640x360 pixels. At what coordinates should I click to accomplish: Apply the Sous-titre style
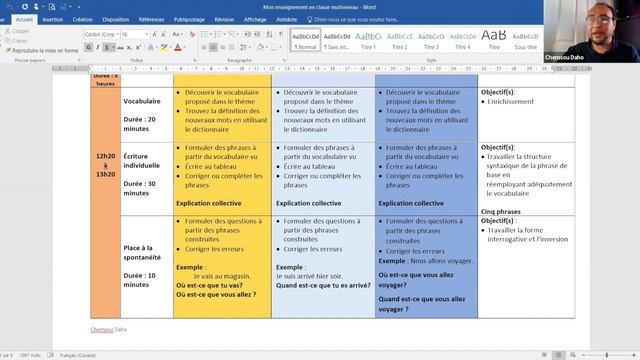pyautogui.click(x=525, y=40)
